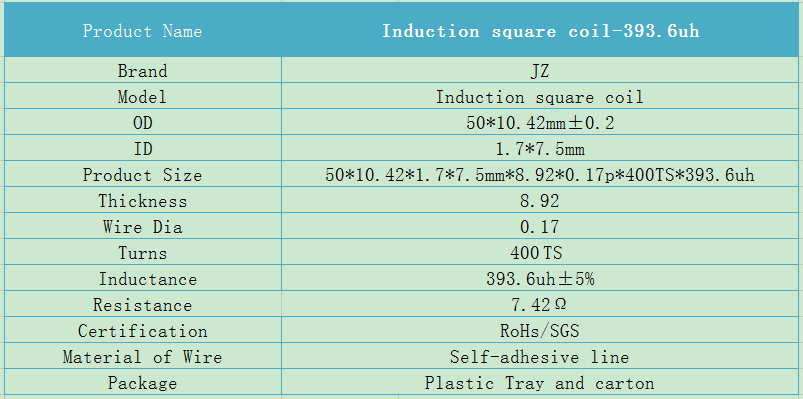This screenshot has width=803, height=399.
Task: Click the Induction square coil-393.6uh title cell
Action: coord(542,30)
